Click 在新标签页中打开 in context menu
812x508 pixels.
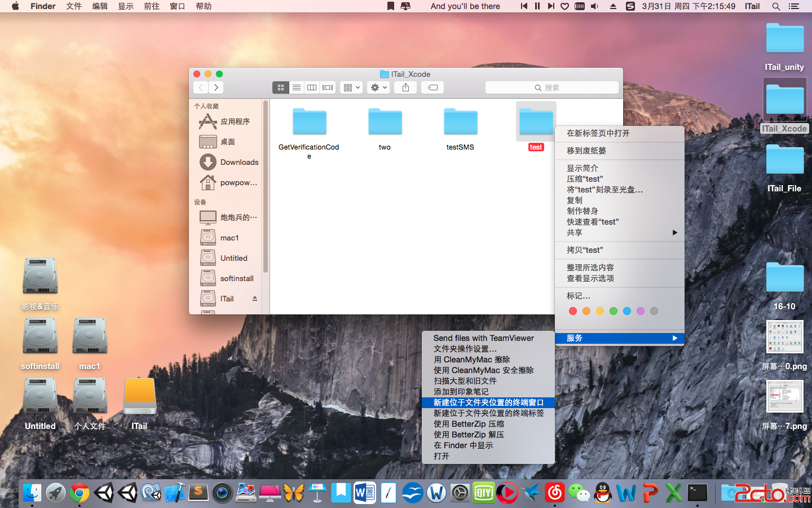click(598, 133)
